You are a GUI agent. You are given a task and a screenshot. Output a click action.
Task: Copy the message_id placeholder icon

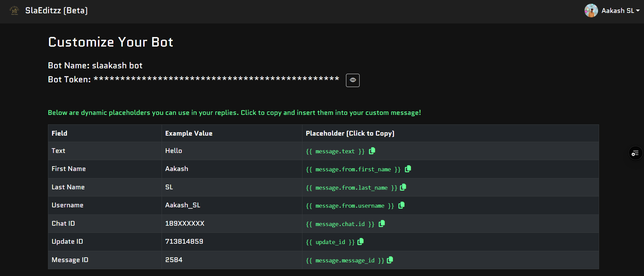click(x=390, y=260)
